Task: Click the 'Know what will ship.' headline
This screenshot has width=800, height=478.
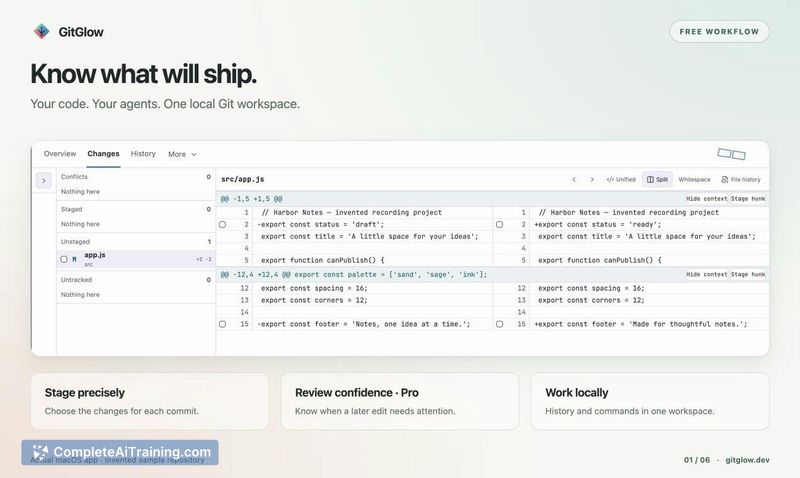Action: click(x=143, y=74)
